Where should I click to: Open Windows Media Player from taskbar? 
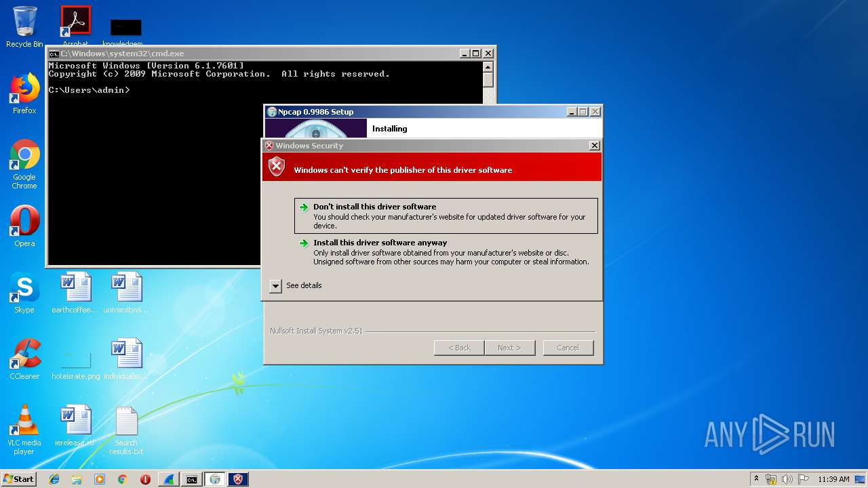click(x=100, y=479)
